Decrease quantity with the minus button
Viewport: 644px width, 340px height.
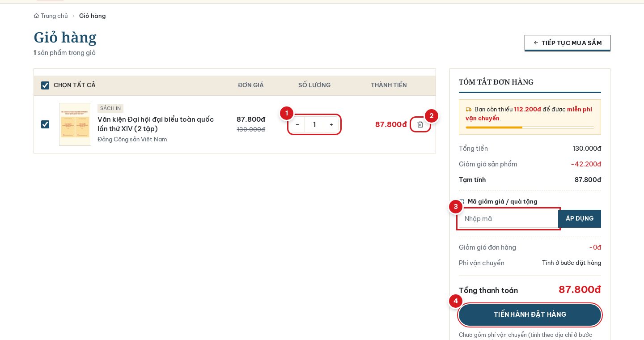pos(297,124)
